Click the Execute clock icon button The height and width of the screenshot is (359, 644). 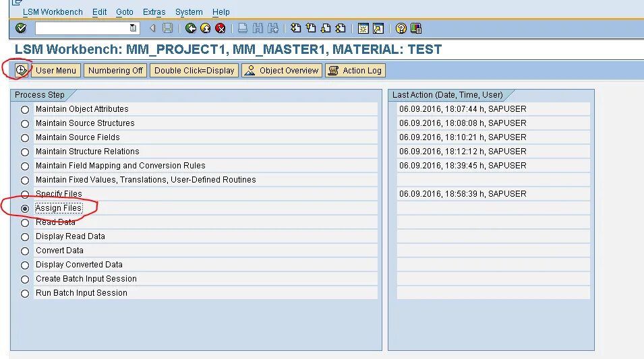20,70
